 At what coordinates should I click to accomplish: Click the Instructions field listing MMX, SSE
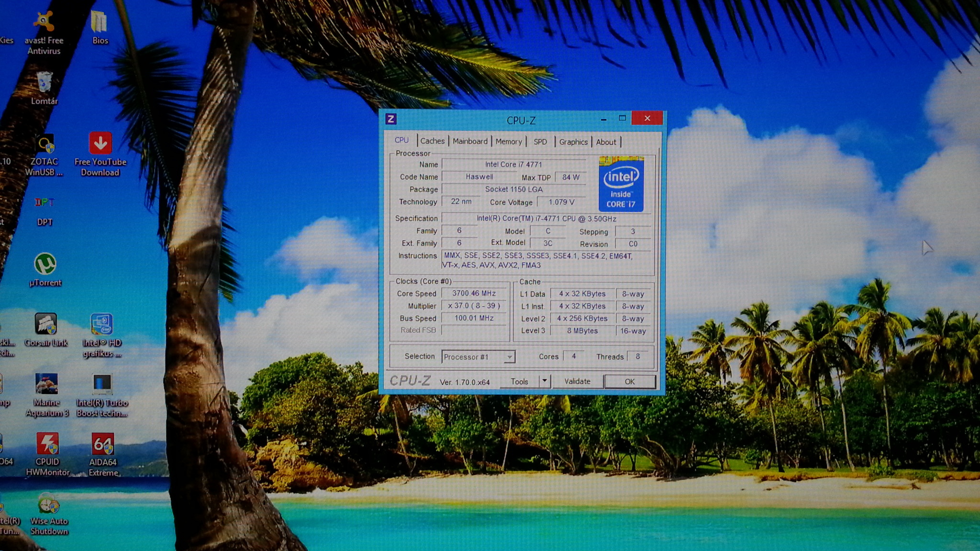coord(547,261)
